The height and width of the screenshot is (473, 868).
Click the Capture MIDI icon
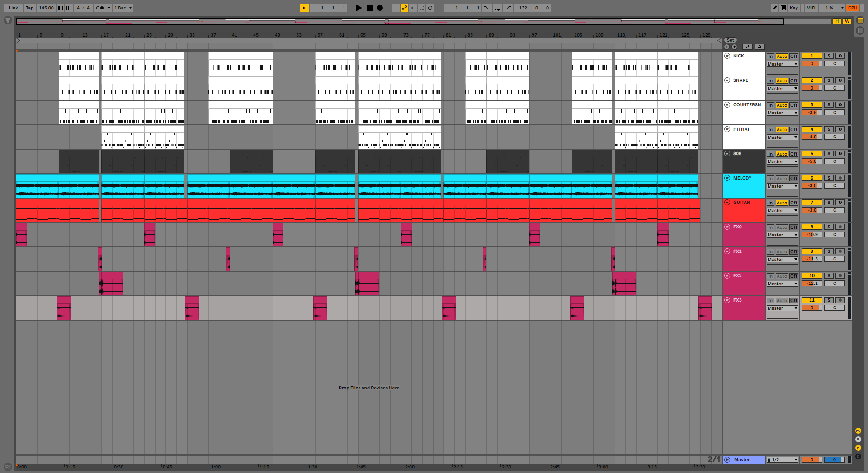click(x=421, y=8)
